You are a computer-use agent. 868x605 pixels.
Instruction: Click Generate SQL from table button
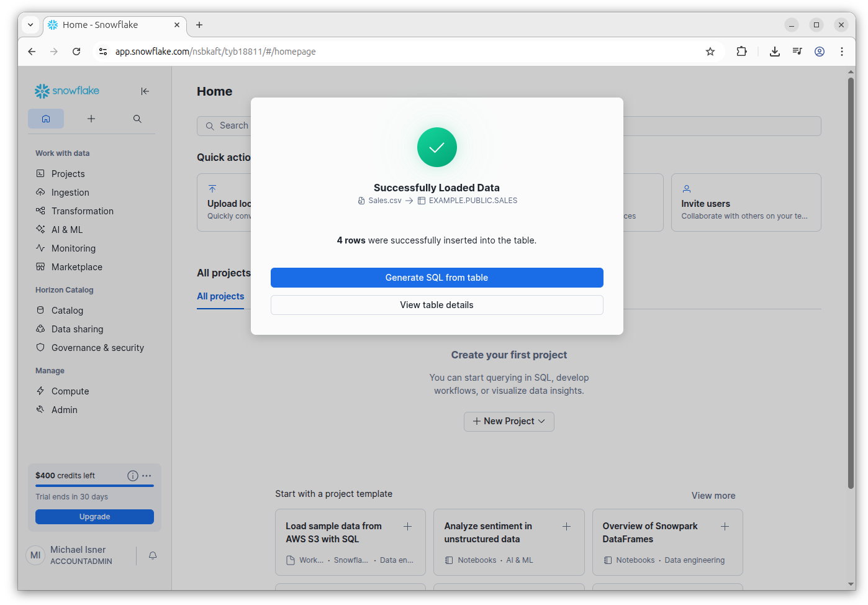tap(436, 278)
